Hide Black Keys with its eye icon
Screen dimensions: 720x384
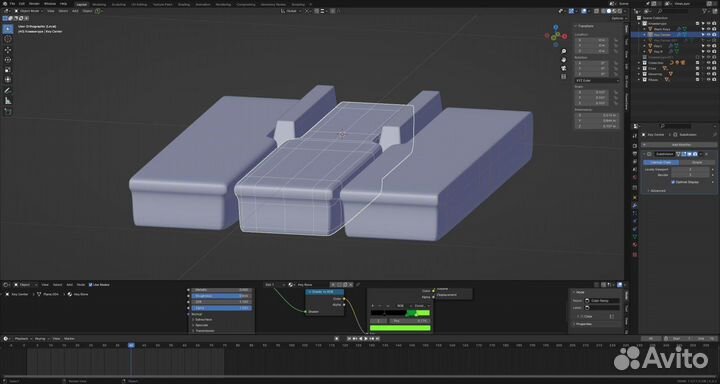[x=709, y=29]
